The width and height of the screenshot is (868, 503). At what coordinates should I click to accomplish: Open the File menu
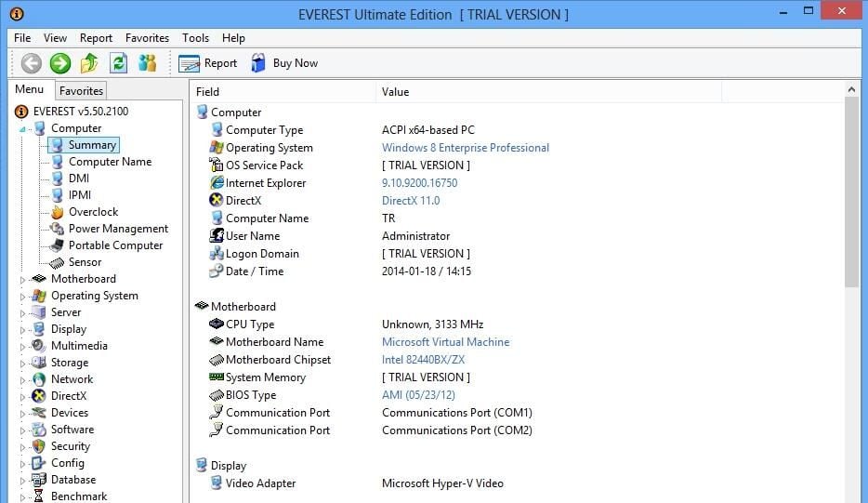point(22,38)
